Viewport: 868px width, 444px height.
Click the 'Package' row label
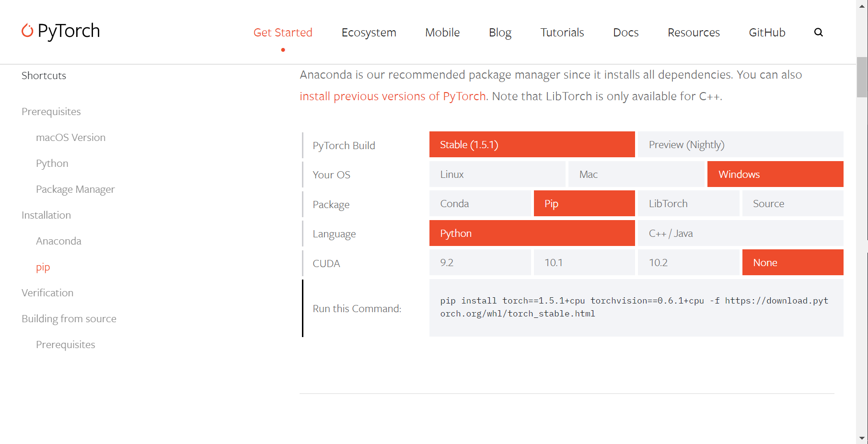pyautogui.click(x=331, y=204)
